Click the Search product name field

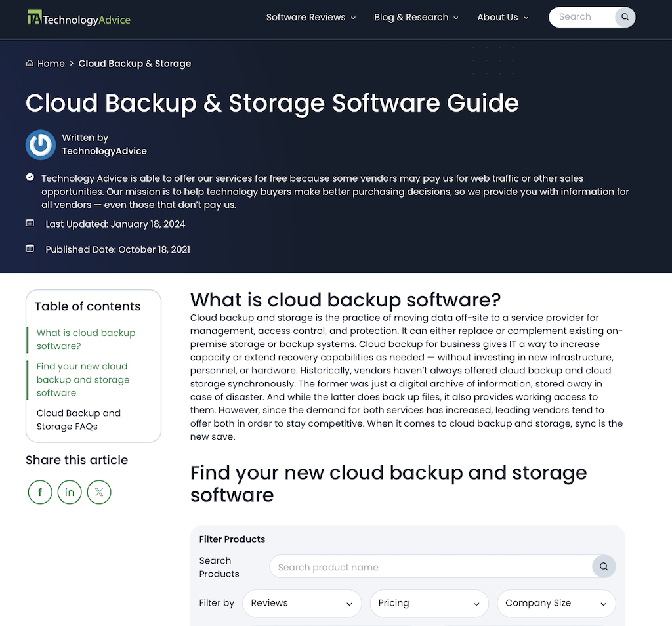tap(430, 566)
